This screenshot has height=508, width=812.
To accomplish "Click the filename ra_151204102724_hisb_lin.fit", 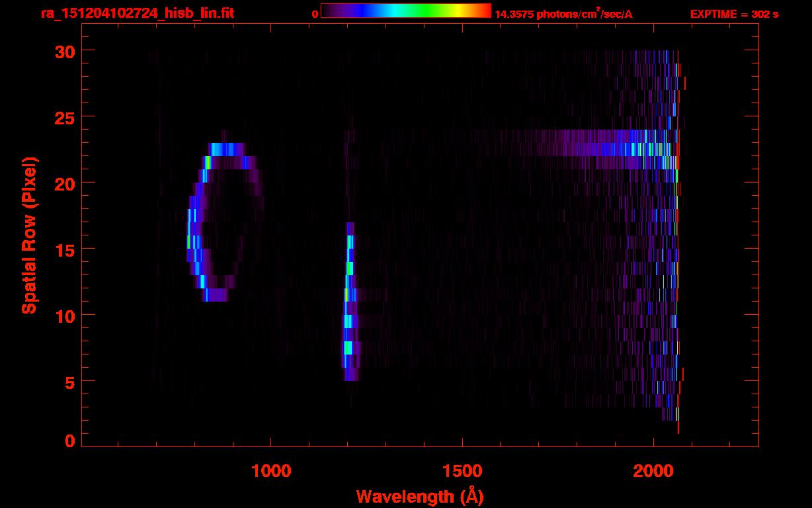I will [x=137, y=13].
